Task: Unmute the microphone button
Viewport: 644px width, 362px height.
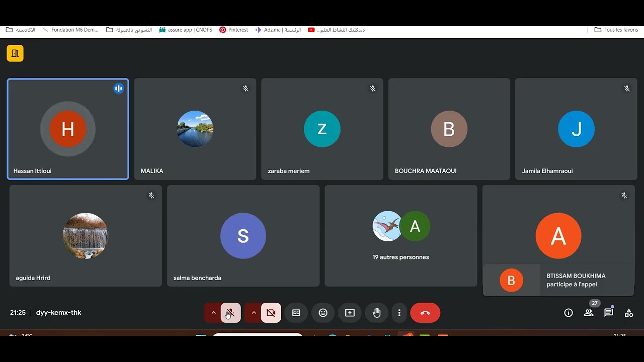Action: pos(230,313)
